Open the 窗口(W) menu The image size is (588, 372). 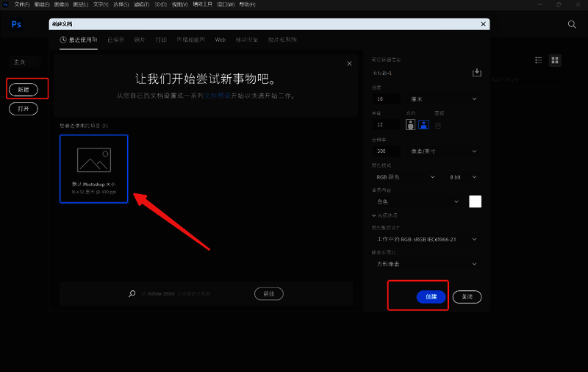(x=226, y=4)
